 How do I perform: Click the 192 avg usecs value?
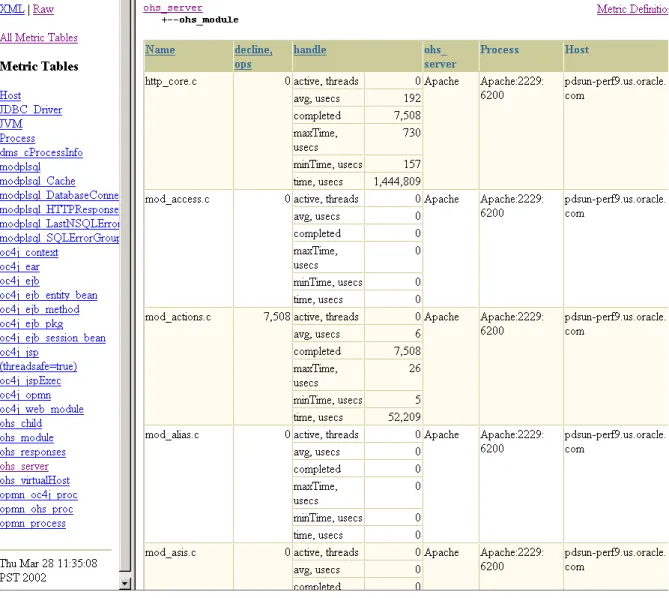point(412,99)
